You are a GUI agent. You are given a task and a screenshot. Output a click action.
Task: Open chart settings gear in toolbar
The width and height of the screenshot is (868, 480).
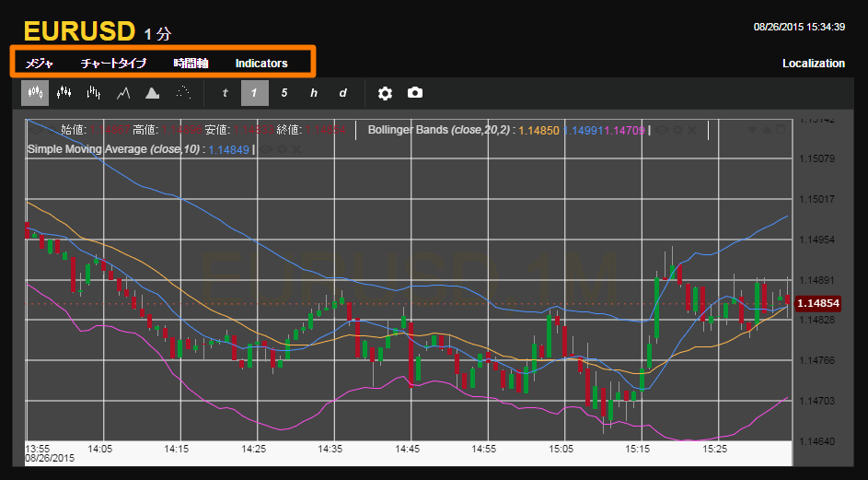click(x=386, y=93)
